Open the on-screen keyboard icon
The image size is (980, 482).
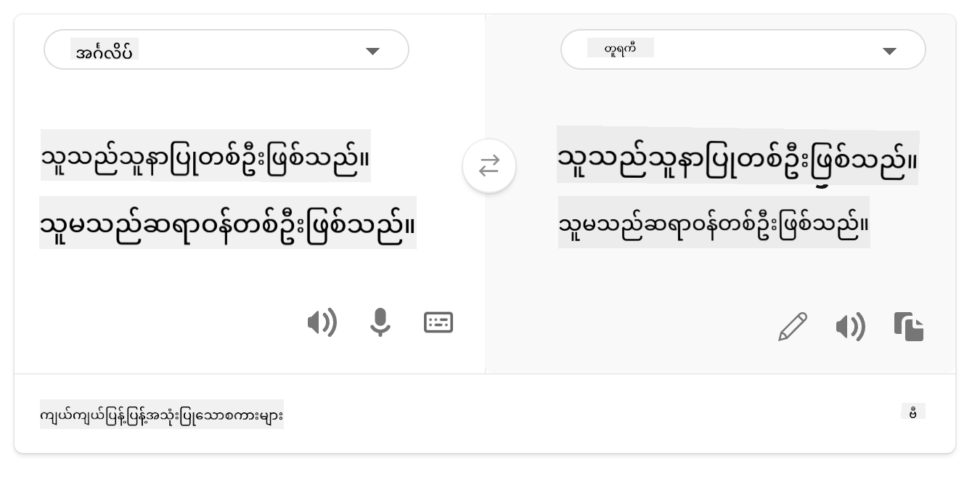[x=438, y=322]
